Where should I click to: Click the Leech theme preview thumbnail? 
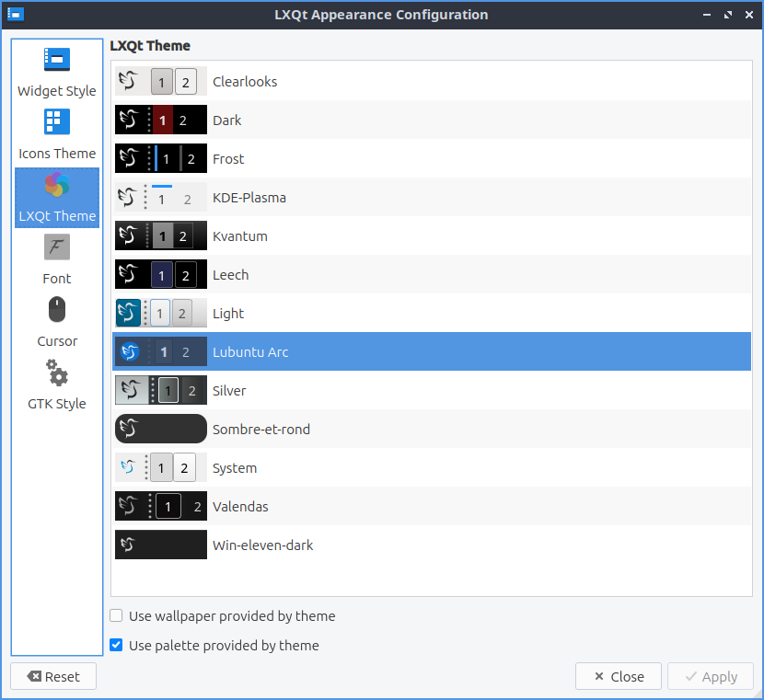coord(160,275)
